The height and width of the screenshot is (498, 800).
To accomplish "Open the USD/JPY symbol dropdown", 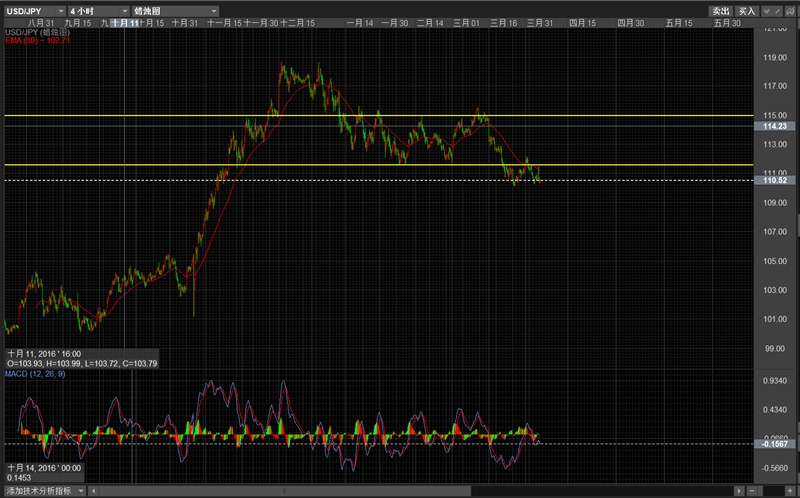I will 35,11.
